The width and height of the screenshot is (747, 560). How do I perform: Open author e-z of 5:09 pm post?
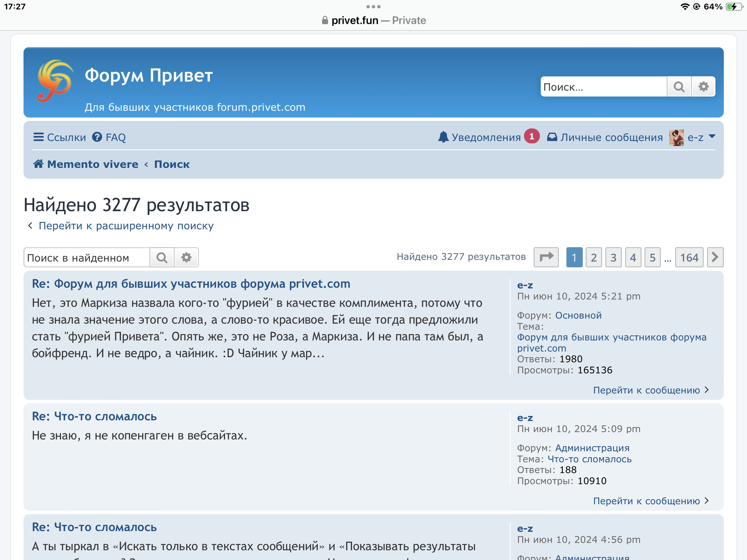[525, 418]
